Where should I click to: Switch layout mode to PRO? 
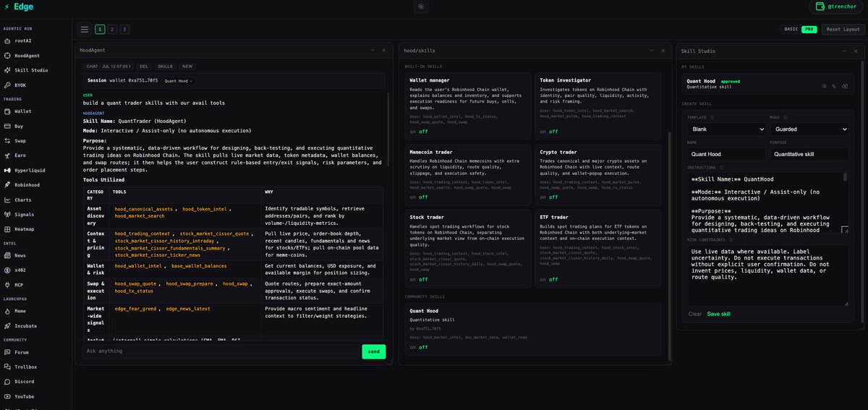click(809, 29)
